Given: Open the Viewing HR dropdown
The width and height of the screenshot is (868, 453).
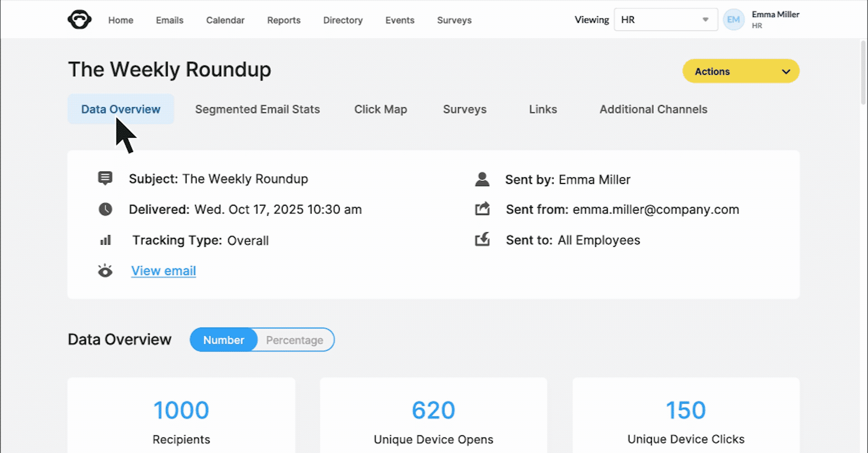Looking at the screenshot, I should [665, 20].
